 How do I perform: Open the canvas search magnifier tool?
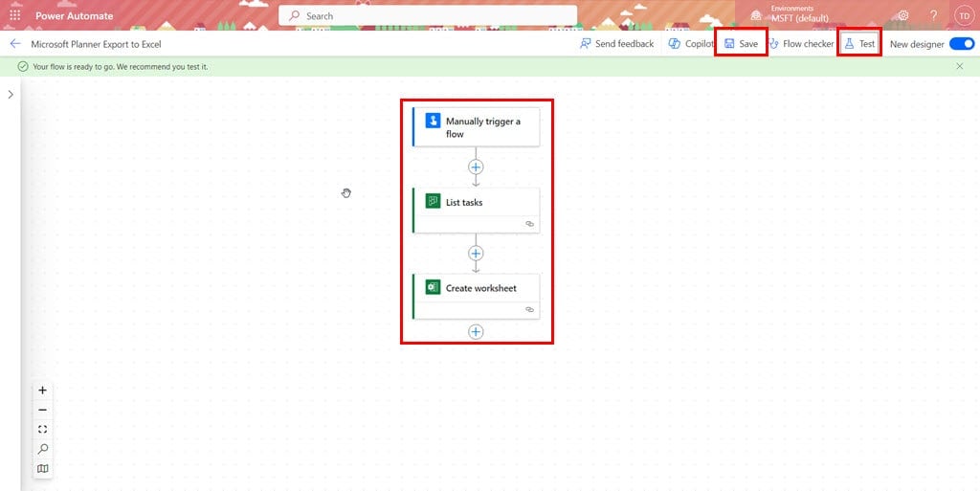click(42, 449)
